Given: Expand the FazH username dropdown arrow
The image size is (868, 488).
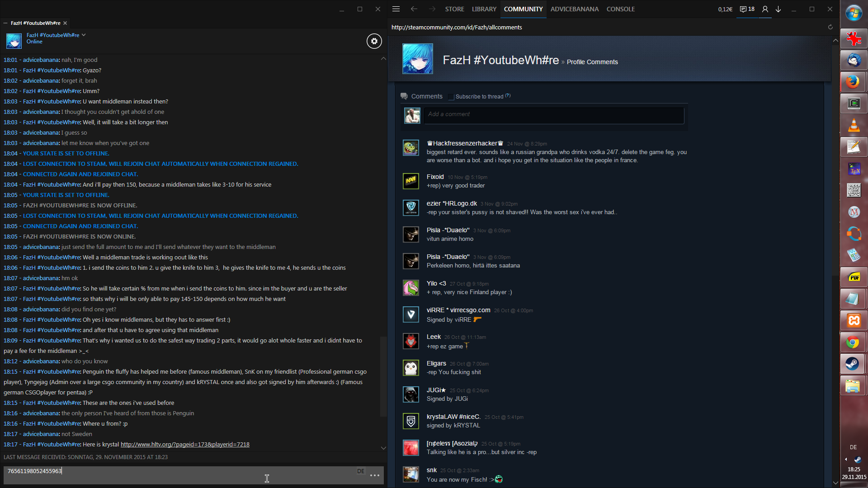Looking at the screenshot, I should (84, 35).
